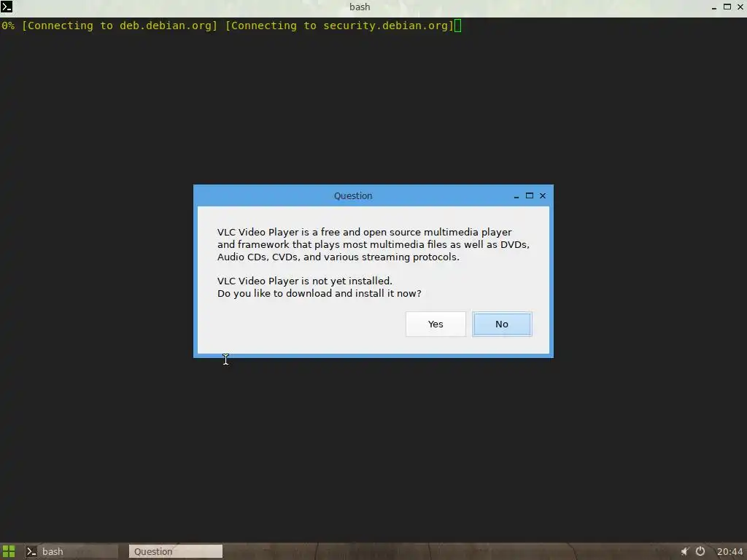The width and height of the screenshot is (747, 560).
Task: Click the 'Connecting to security.debian.org' terminal text
Action: coord(339,26)
